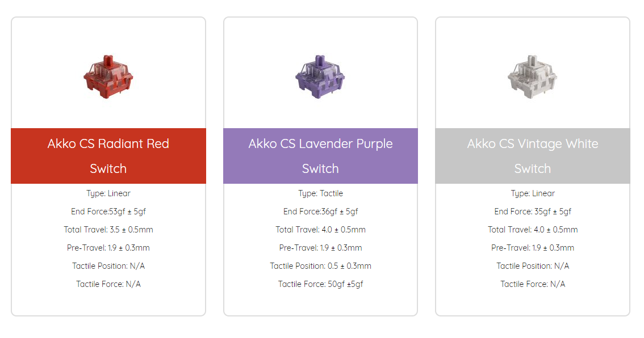Click the white switch product image
This screenshot has width=644, height=338.
[x=532, y=77]
